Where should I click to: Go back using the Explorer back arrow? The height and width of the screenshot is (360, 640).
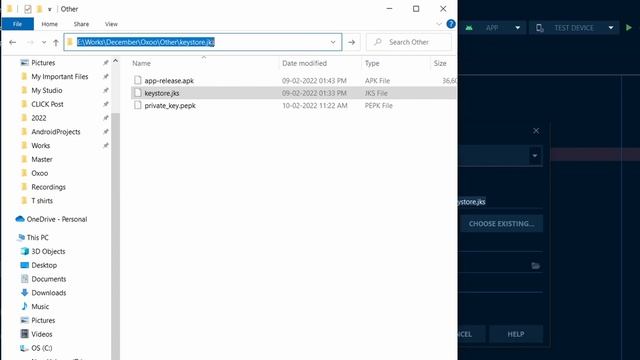[13, 42]
